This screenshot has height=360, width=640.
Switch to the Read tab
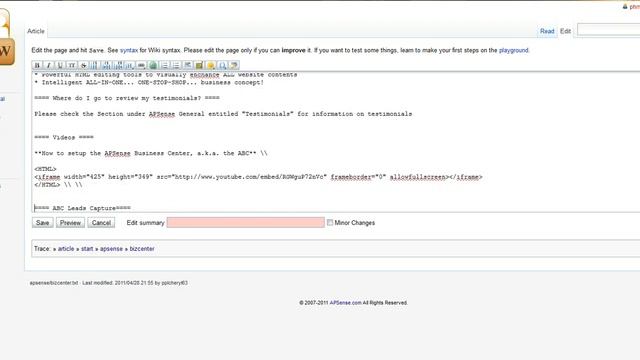coord(547,31)
